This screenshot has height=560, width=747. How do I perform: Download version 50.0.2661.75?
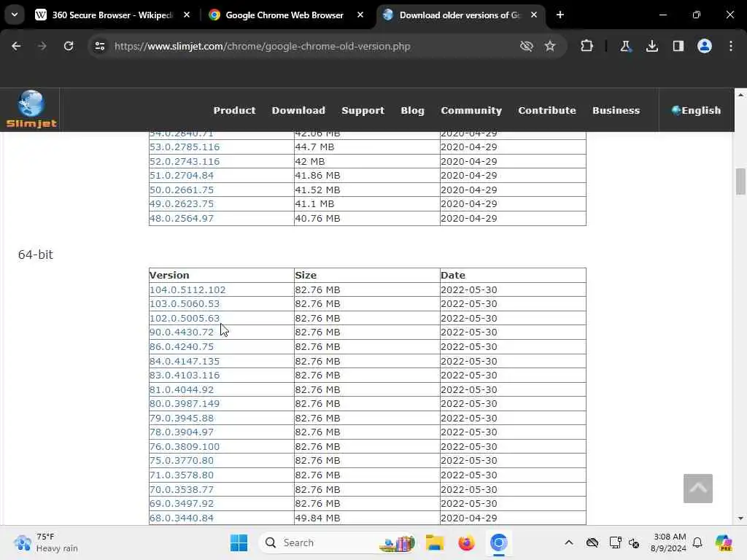click(182, 190)
